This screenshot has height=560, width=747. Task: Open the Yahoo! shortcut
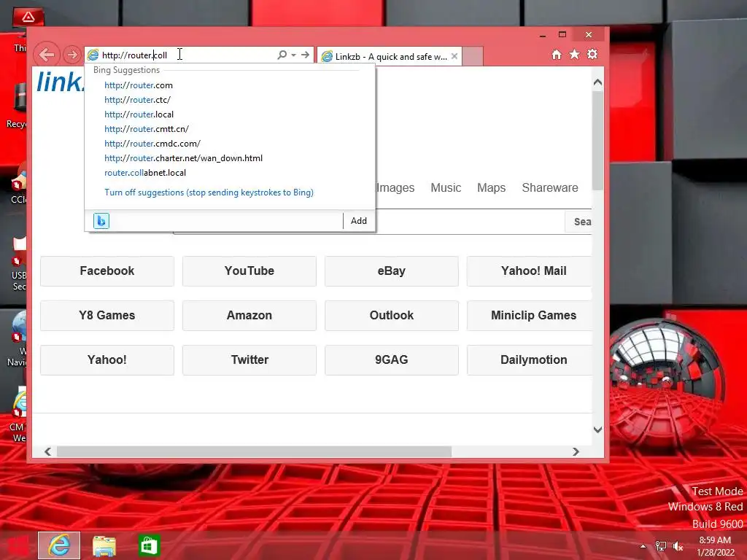coord(107,360)
